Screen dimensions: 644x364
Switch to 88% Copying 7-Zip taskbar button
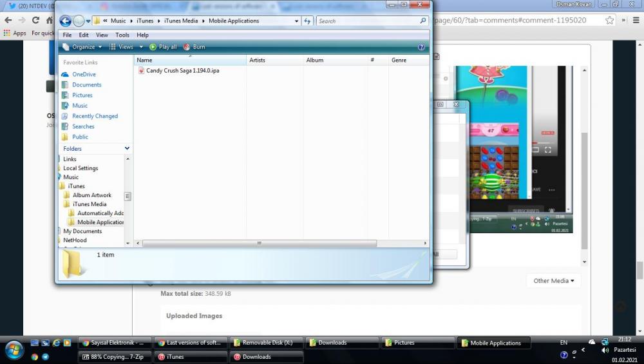[113, 357]
